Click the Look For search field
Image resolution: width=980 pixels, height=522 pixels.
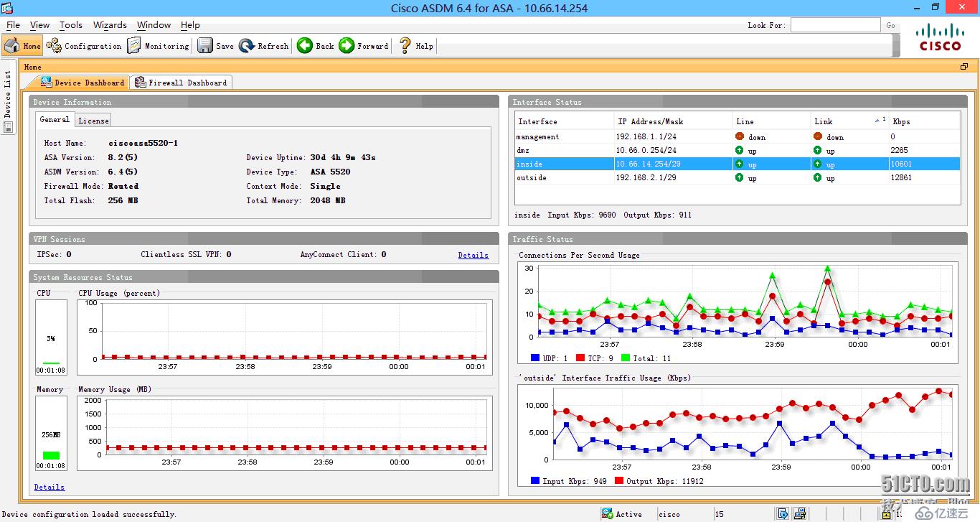(835, 25)
